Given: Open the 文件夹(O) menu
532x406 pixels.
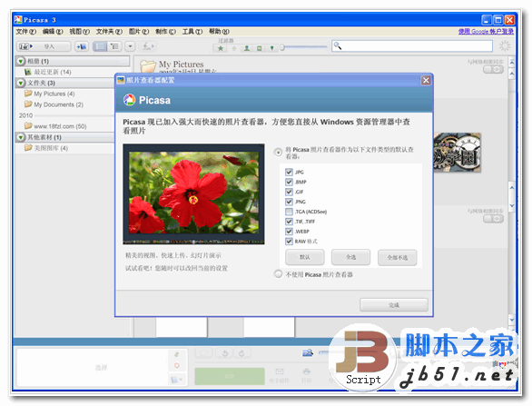Looking at the screenshot, I should click(x=109, y=32).
